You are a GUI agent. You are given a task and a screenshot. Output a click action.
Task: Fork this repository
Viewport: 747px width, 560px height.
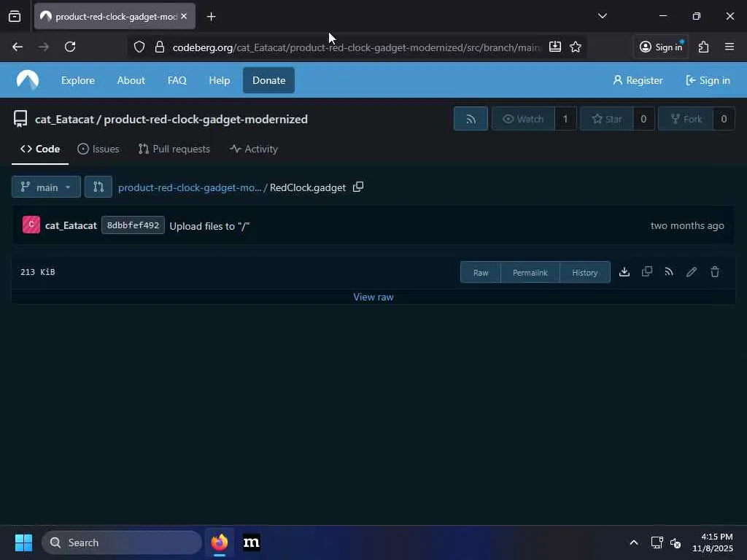(x=686, y=119)
